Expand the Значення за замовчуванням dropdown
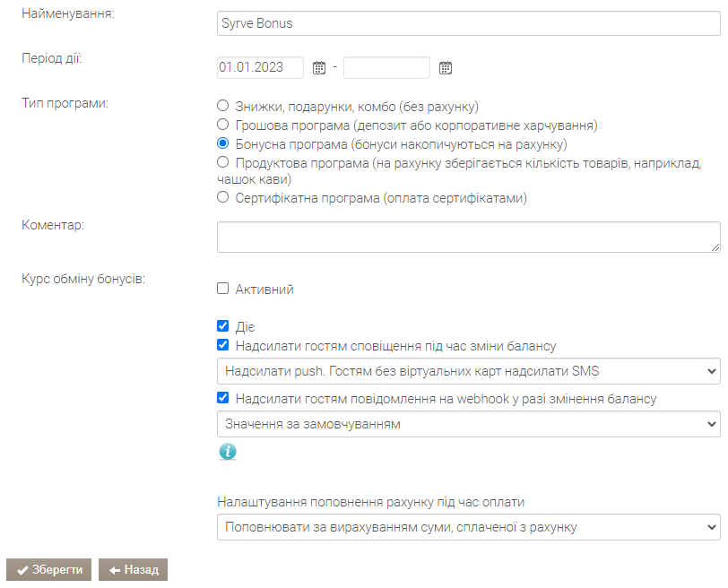 469,424
